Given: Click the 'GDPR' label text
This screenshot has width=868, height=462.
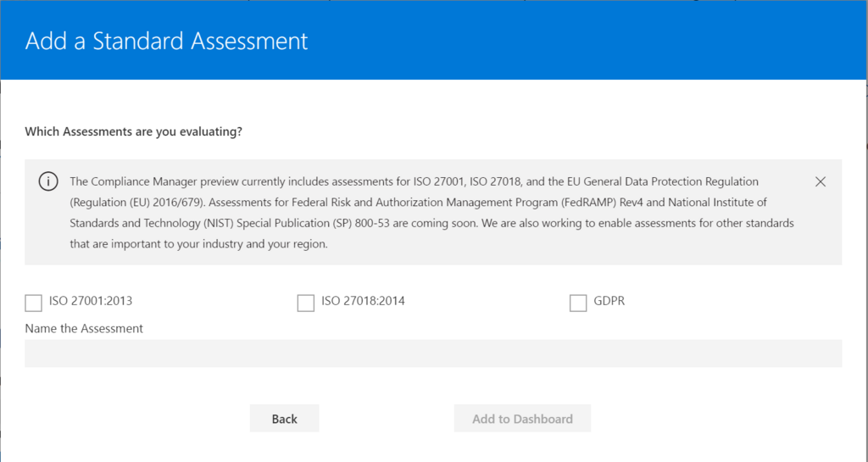Looking at the screenshot, I should [x=609, y=301].
